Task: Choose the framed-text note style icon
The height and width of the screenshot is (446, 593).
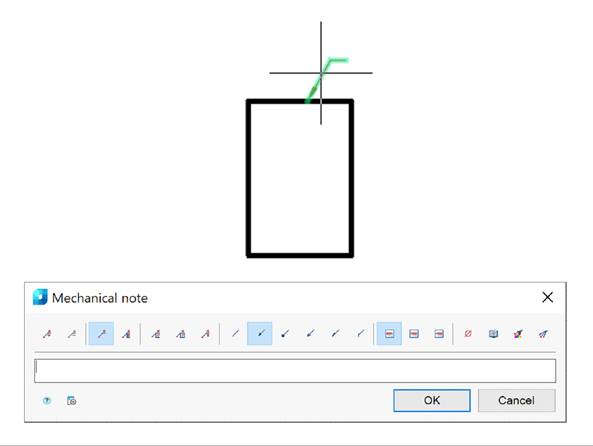Action: [x=181, y=334]
